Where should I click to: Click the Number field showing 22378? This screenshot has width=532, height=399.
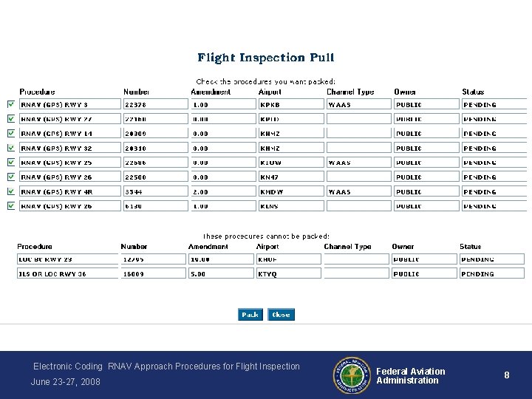coord(154,105)
